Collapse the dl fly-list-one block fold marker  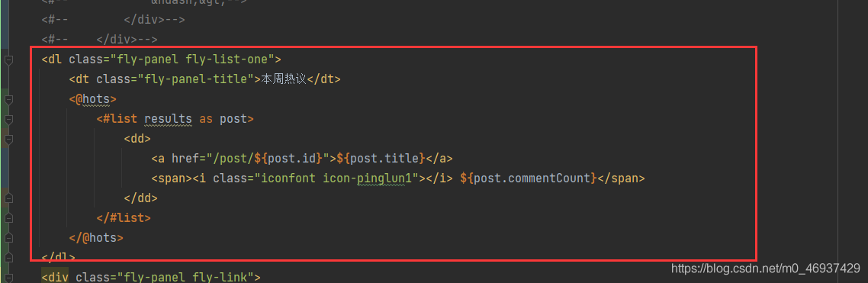tap(8, 59)
